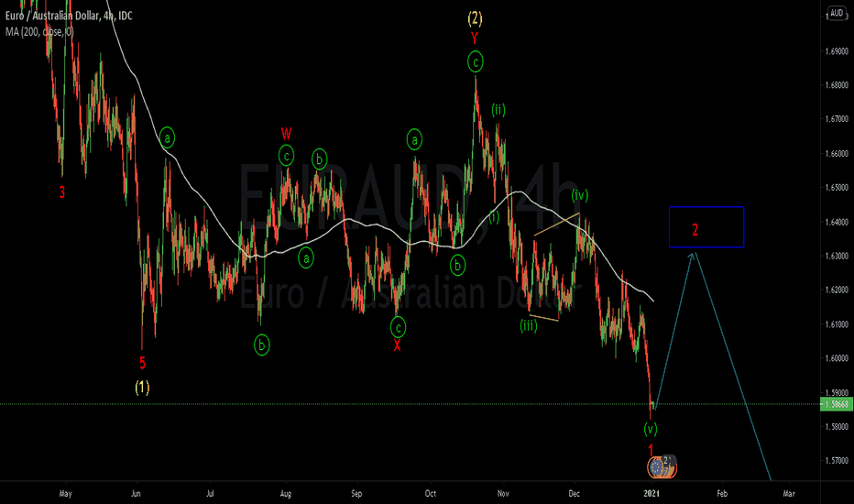
Task: Select the red Y wave label
Action: click(x=475, y=38)
